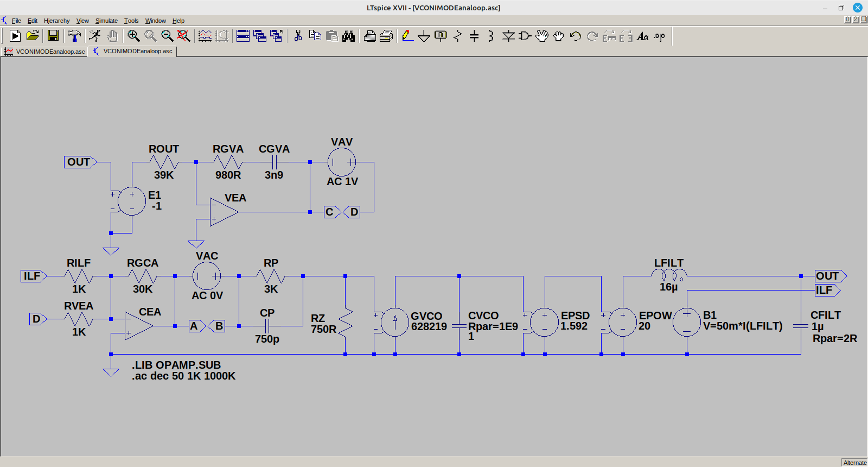The width and height of the screenshot is (868, 467).
Task: Click the RZ resistor value 750R
Action: click(x=324, y=329)
